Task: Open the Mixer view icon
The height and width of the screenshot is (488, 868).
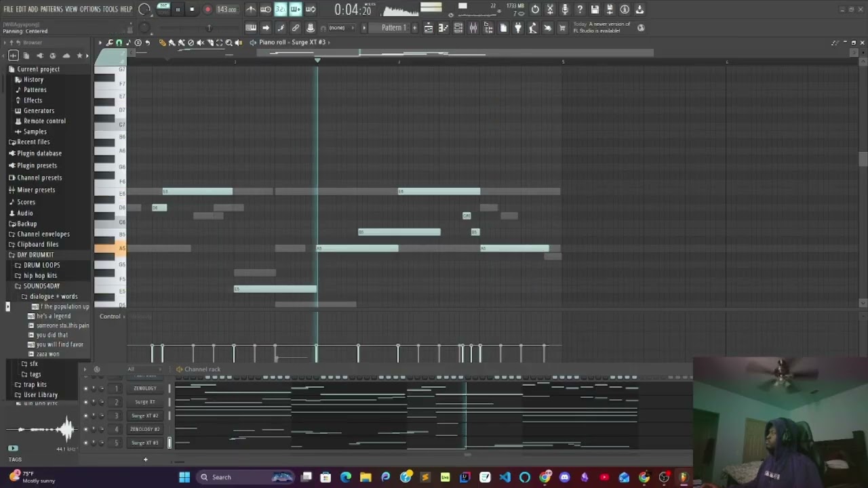Action: tap(473, 28)
